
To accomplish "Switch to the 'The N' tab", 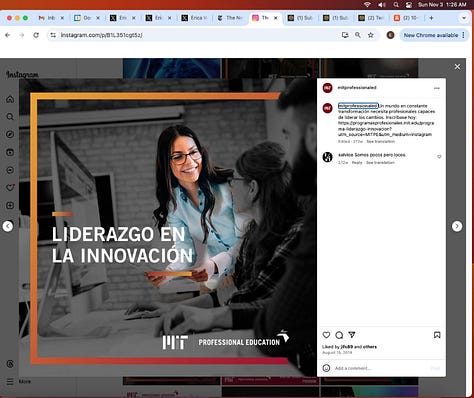I will (230, 18).
